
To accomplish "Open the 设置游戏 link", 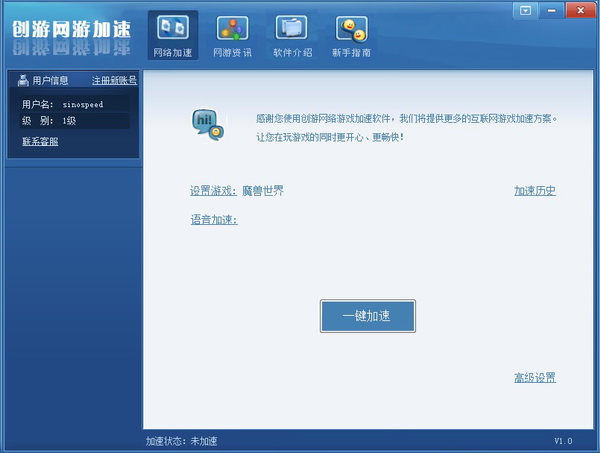I will 213,191.
